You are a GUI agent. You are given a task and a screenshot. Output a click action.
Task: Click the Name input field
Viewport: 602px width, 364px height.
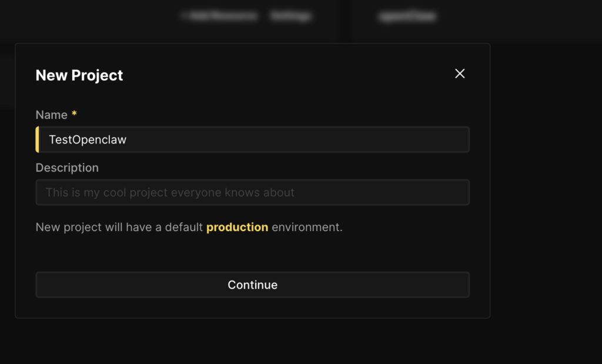253,140
